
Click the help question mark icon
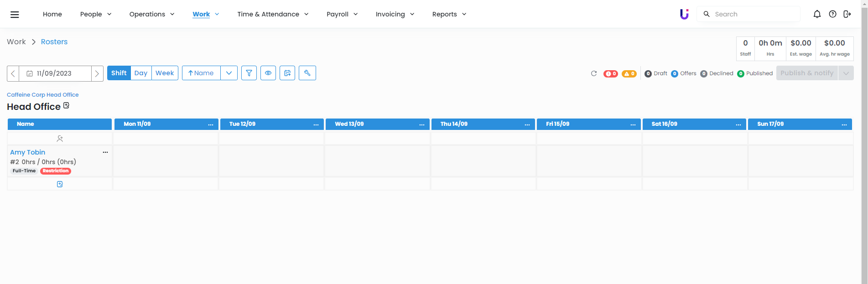(832, 14)
